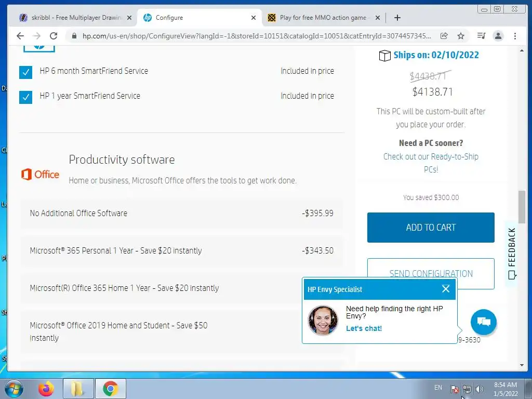This screenshot has width=532, height=399.
Task: Click Let's chat! link in chat popup
Action: (x=364, y=328)
